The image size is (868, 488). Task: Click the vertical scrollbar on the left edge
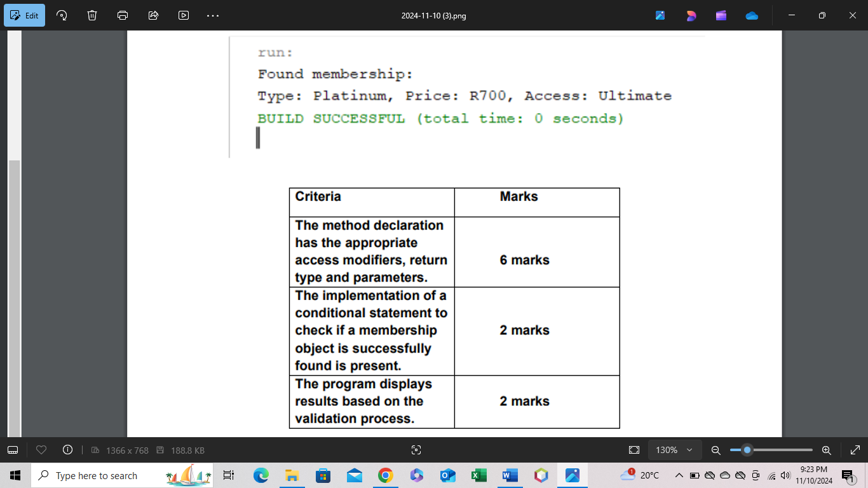click(x=14, y=299)
